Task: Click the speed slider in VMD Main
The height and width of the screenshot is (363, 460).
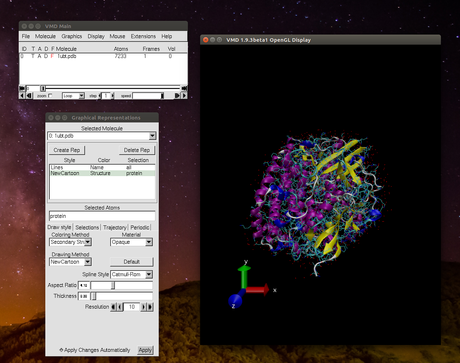Action: [x=148, y=96]
